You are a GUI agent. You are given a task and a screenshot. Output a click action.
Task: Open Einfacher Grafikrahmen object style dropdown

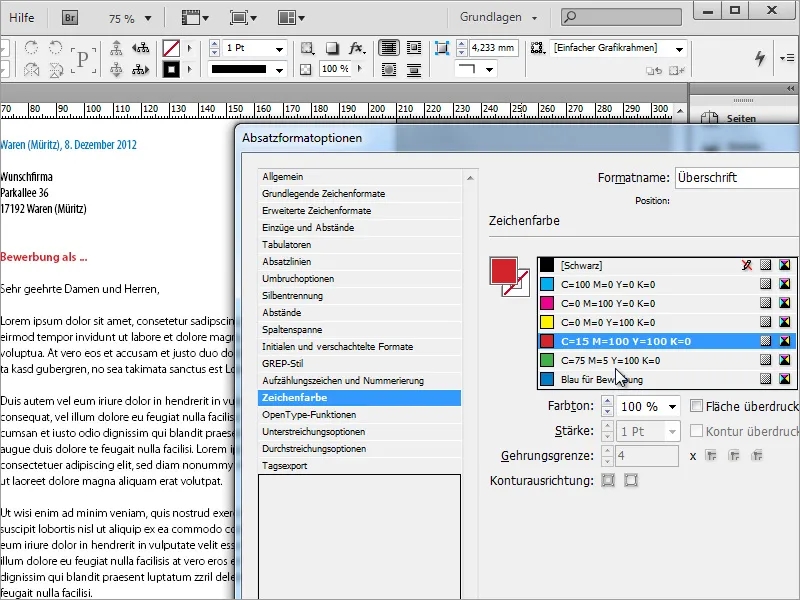[x=680, y=49]
